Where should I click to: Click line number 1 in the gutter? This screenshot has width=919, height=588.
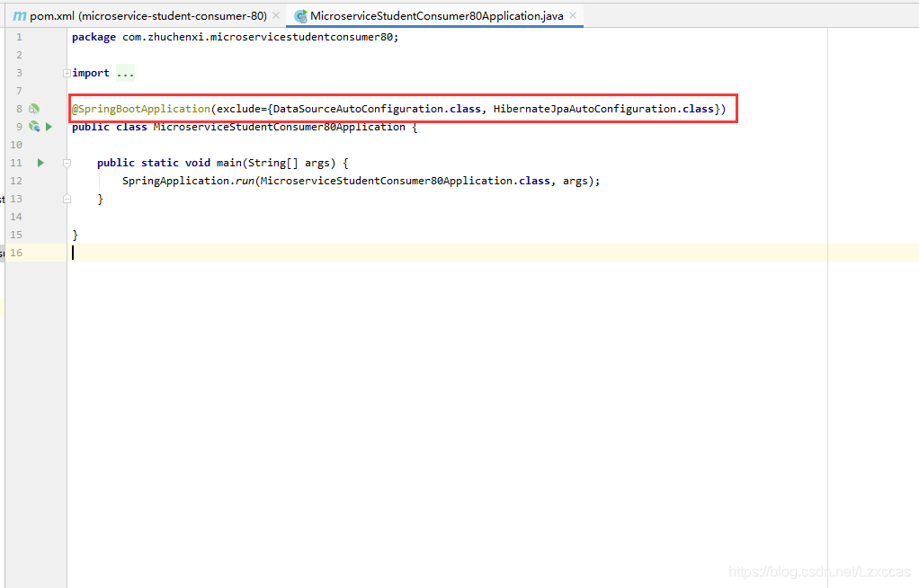click(x=20, y=37)
